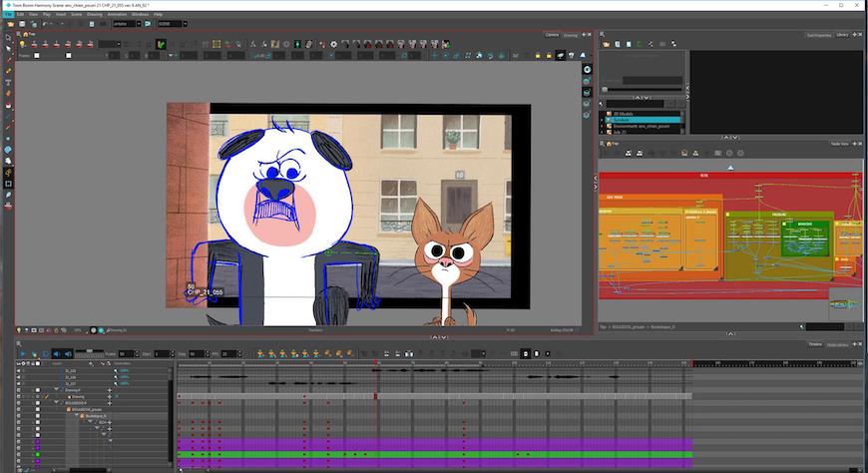The image size is (868, 473).
Task: Click the Node View bottom search field
Action: point(825,326)
